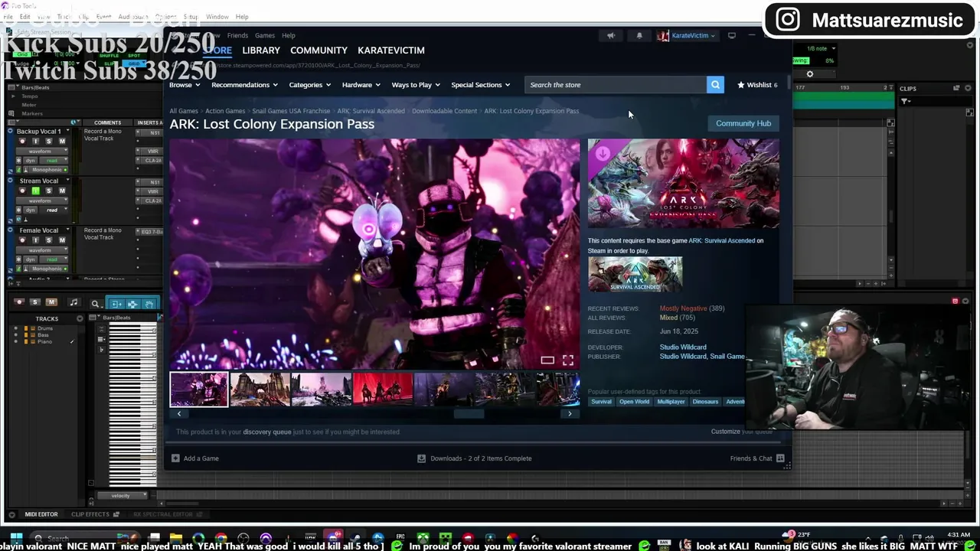Click the store search magnifier button

715,85
